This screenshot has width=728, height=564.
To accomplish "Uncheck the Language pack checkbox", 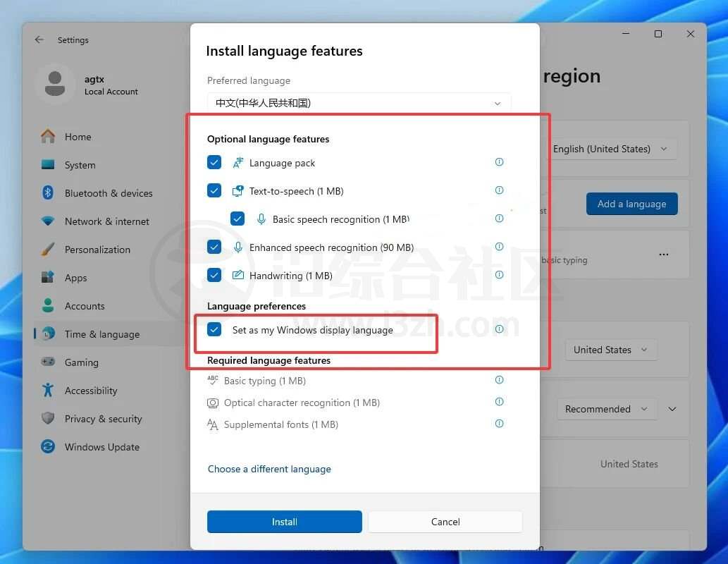I will [x=214, y=163].
